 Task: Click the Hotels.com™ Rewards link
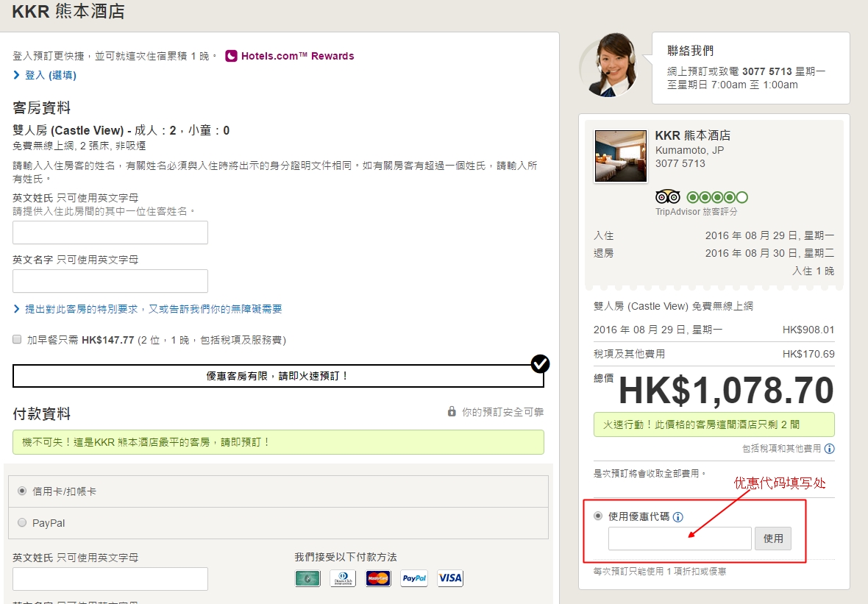click(297, 56)
